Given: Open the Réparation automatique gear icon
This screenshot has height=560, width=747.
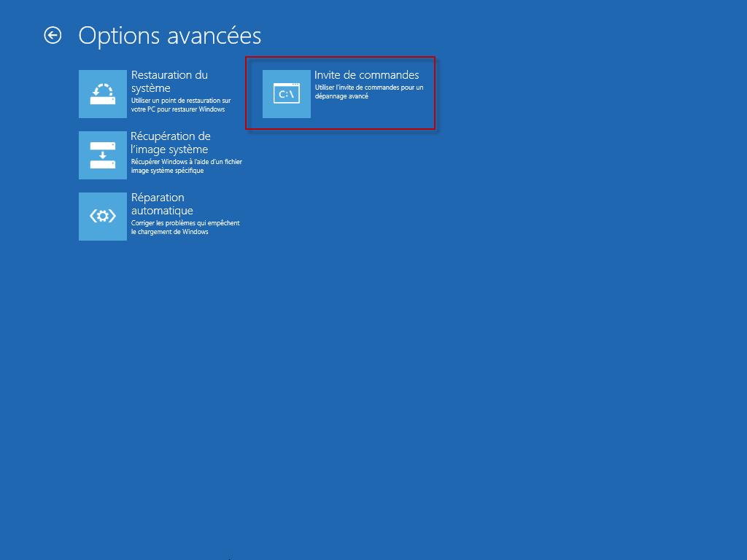Looking at the screenshot, I should point(103,216).
